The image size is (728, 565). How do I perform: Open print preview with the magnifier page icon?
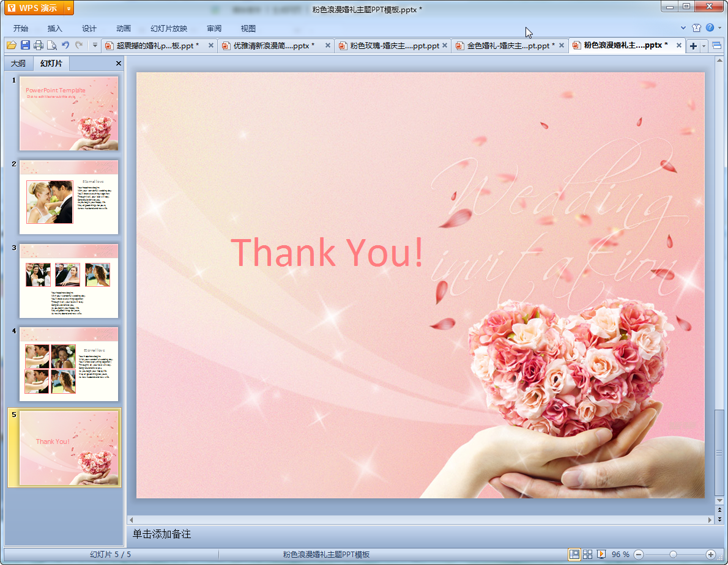click(x=52, y=45)
